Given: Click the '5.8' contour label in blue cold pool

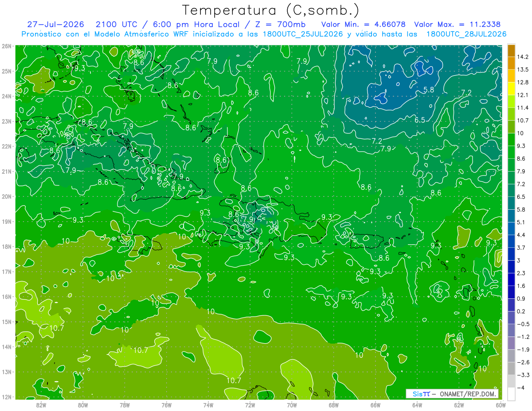Looking at the screenshot, I should point(429,90).
